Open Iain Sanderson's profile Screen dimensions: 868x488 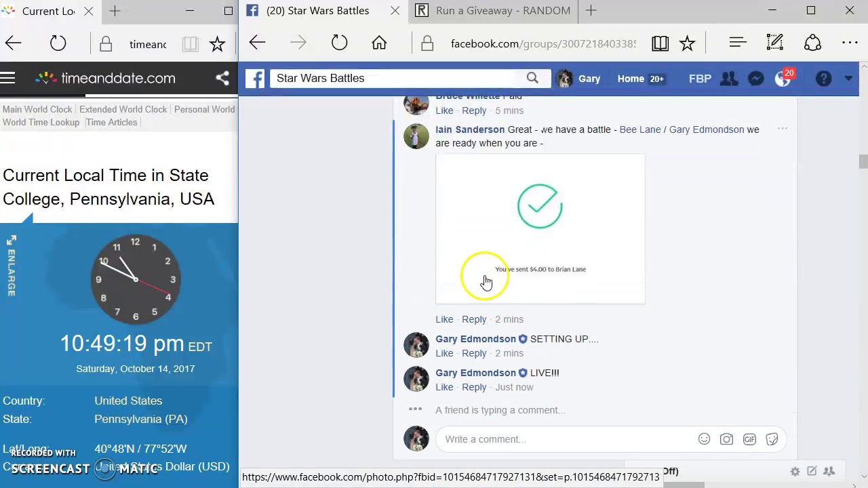coord(470,129)
